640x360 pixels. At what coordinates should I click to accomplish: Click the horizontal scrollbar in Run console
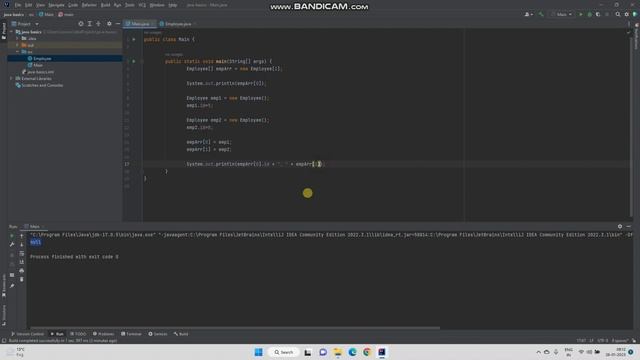(x=234, y=328)
